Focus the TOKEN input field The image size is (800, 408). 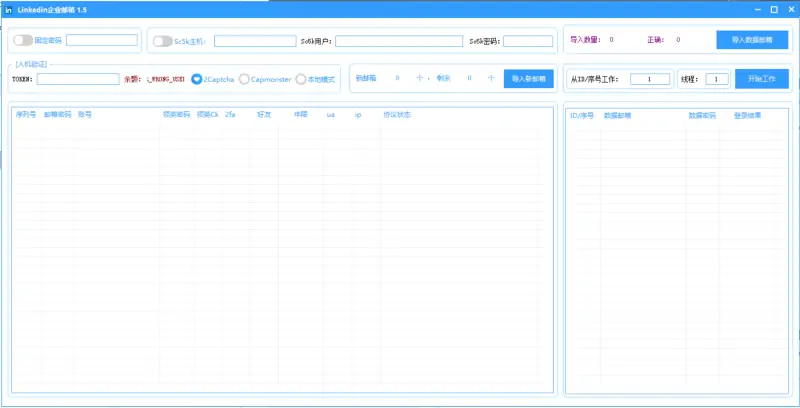pos(78,79)
